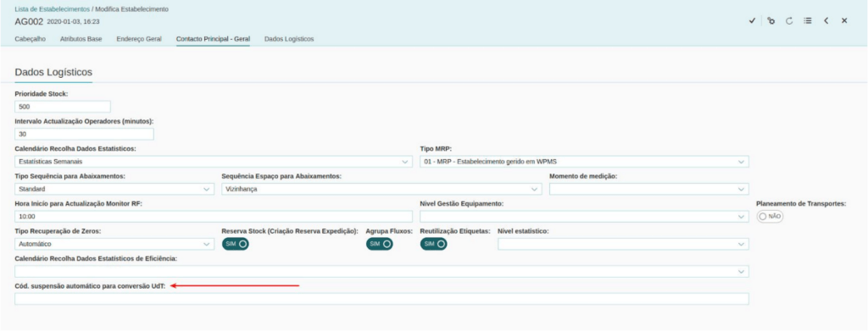Click the Prioridade Stock input field
The image size is (868, 331).
click(63, 107)
